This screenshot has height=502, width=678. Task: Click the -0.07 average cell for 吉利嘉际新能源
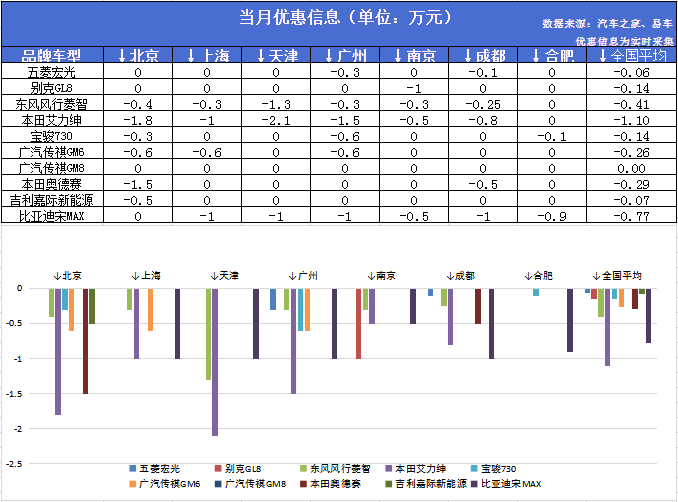631,200
